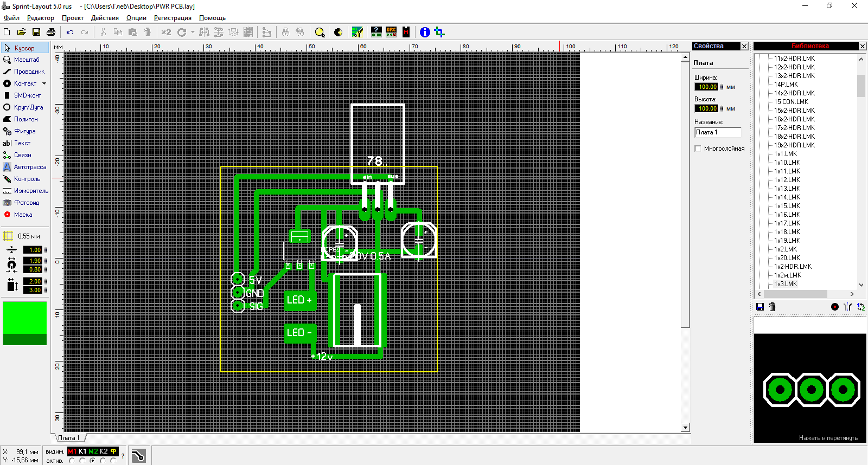Select the Контроль test tool

[25, 179]
